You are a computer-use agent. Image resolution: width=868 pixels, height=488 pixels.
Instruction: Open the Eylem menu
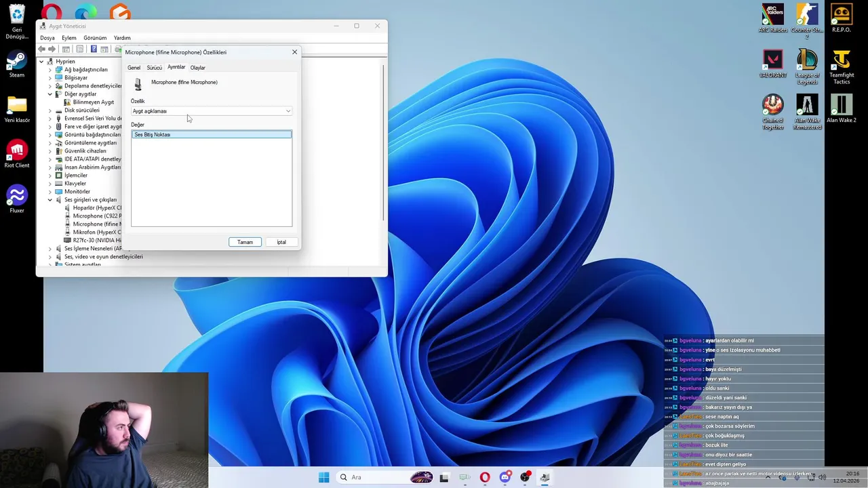coord(69,38)
